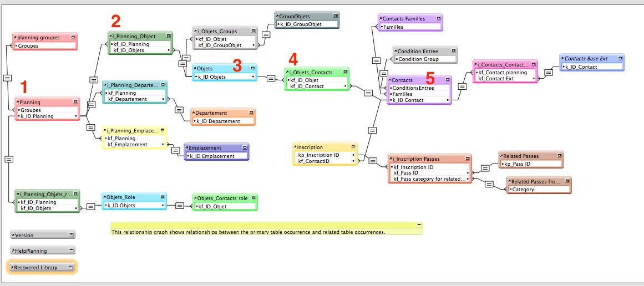
Task: Click the kf_Contact Ext field
Action: tap(505, 78)
